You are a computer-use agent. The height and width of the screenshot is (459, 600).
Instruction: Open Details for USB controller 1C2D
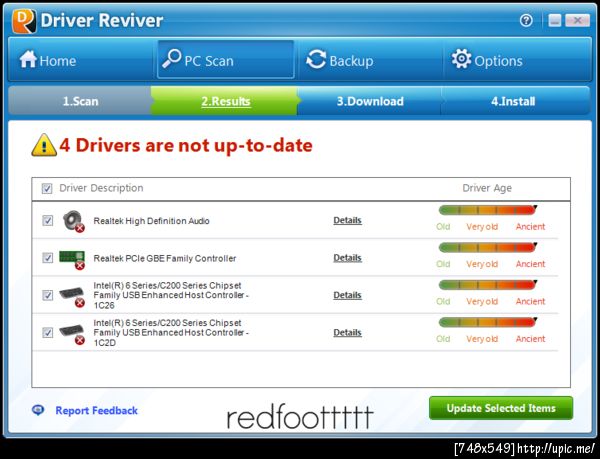pos(347,333)
